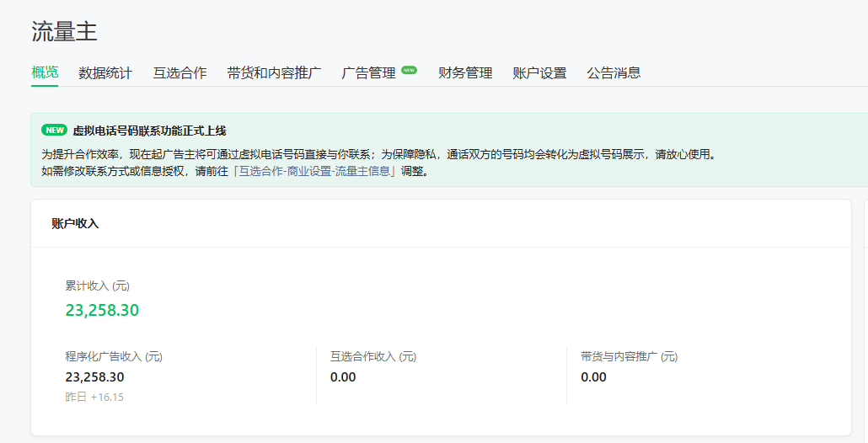This screenshot has height=443, width=868.
Task: Click the green cumulative income amount 23,258.30
Action: coord(102,310)
